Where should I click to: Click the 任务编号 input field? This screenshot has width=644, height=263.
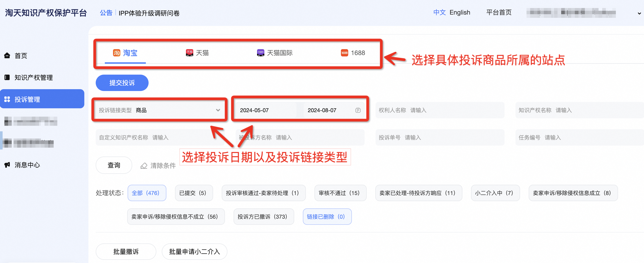pyautogui.click(x=580, y=137)
